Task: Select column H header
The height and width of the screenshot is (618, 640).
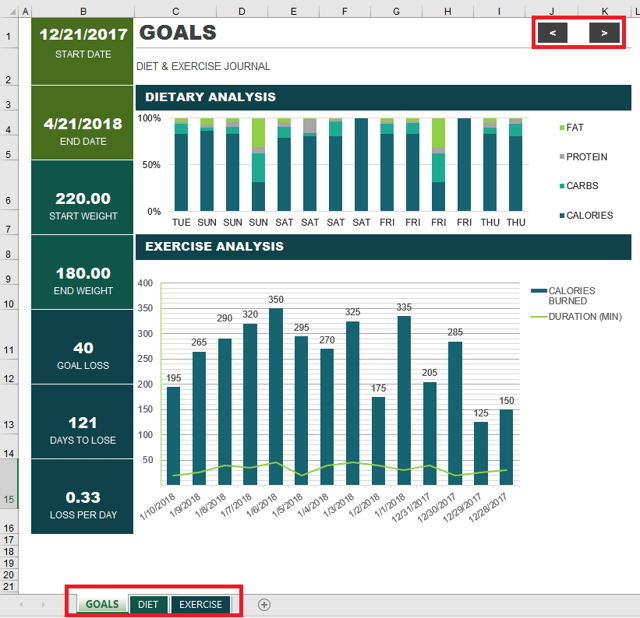Action: click(448, 11)
